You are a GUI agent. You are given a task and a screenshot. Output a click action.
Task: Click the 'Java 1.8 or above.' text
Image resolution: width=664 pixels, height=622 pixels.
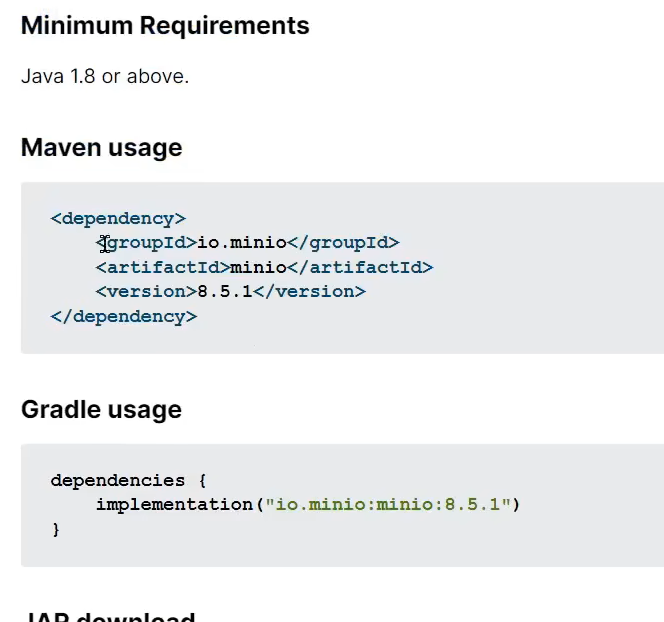coord(105,77)
